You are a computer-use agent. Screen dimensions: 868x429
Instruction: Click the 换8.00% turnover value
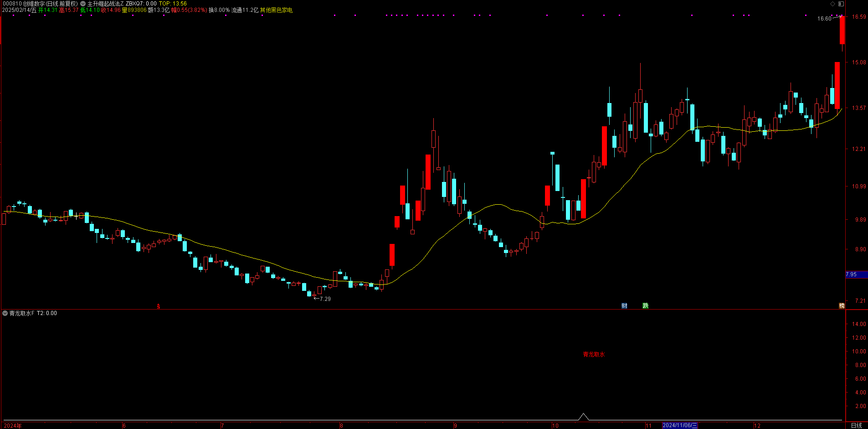point(219,10)
